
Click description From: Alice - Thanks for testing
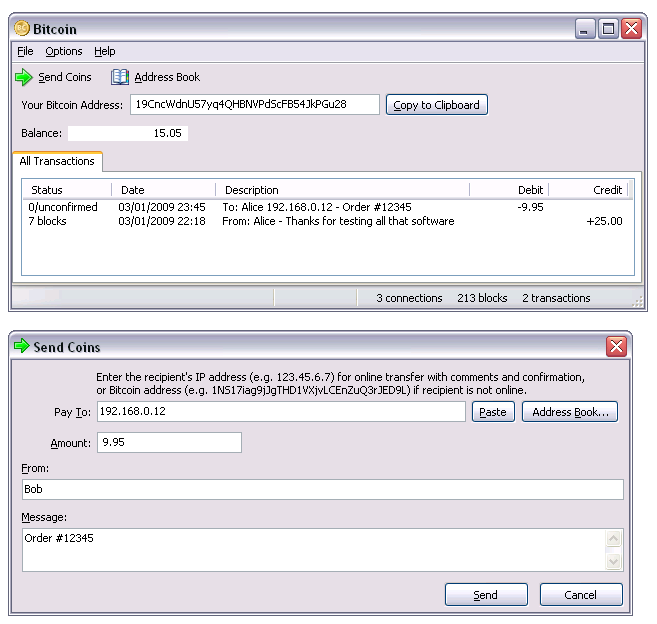point(338,221)
